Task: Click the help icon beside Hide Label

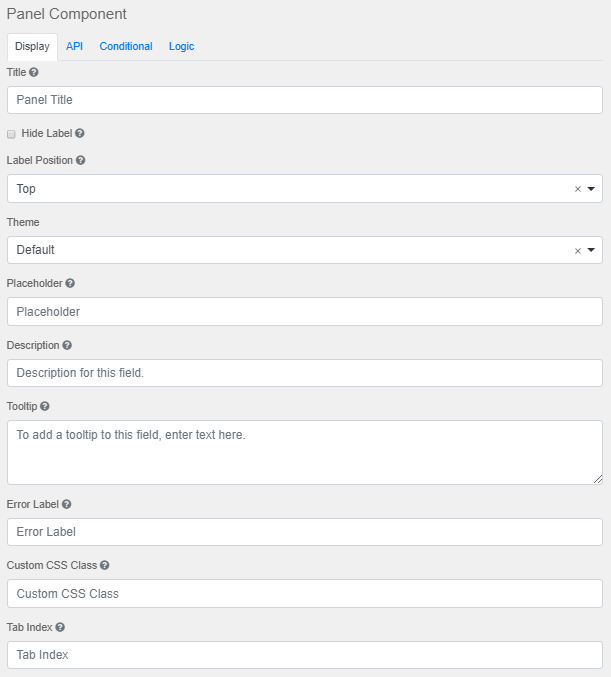Action: pyautogui.click(x=80, y=133)
